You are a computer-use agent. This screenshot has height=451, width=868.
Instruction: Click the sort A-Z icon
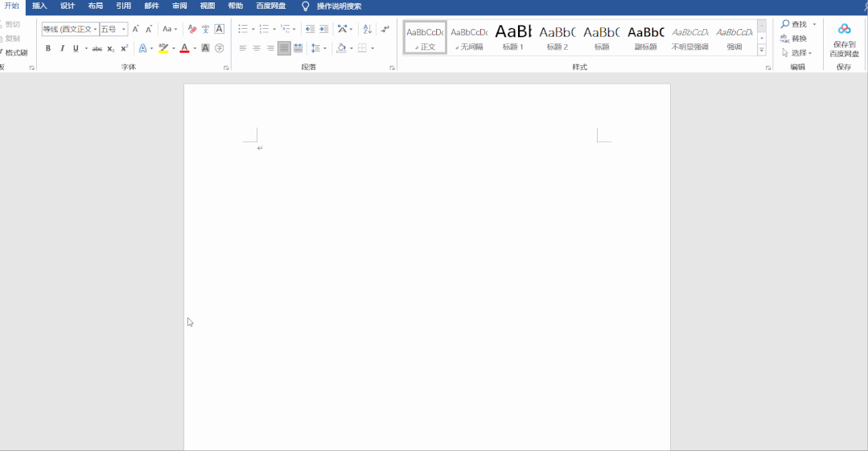tap(367, 29)
